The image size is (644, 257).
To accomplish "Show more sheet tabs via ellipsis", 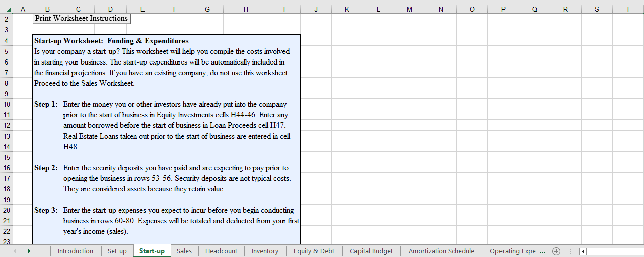I will point(542,251).
